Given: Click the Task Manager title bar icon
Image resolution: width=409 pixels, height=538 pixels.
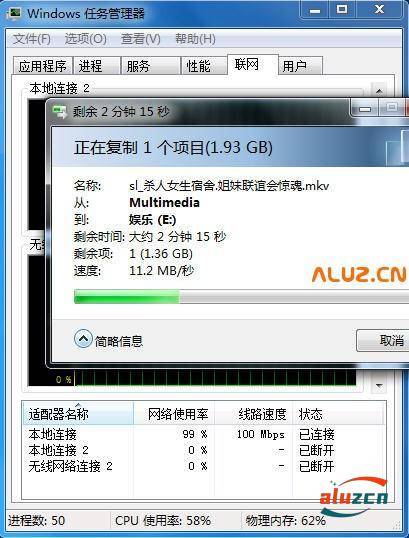Looking at the screenshot, I should click(15, 14).
